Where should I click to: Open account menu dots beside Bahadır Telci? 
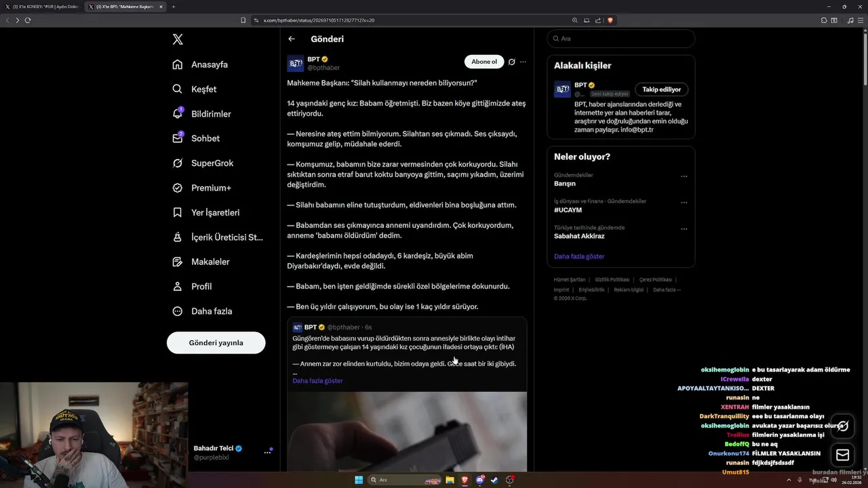coord(267,453)
